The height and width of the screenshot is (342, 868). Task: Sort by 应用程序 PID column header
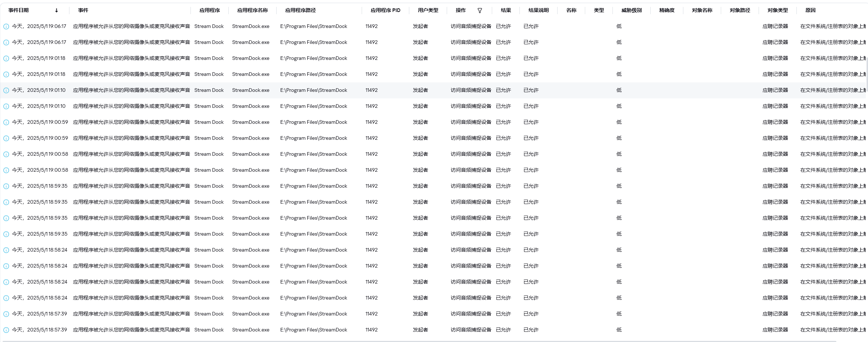click(385, 10)
